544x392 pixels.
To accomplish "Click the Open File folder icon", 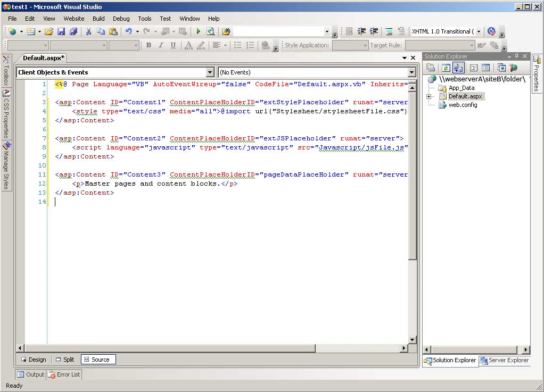I will pyautogui.click(x=49, y=31).
